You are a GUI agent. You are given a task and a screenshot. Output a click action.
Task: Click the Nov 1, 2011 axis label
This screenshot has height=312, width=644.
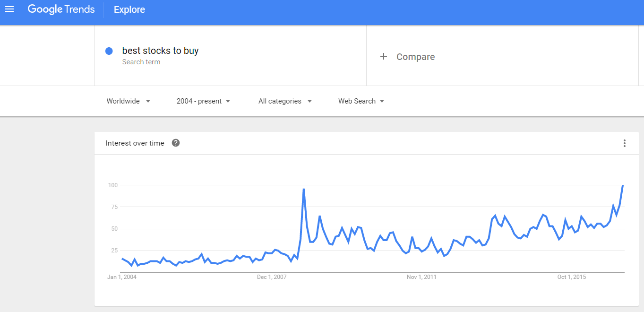(x=421, y=277)
